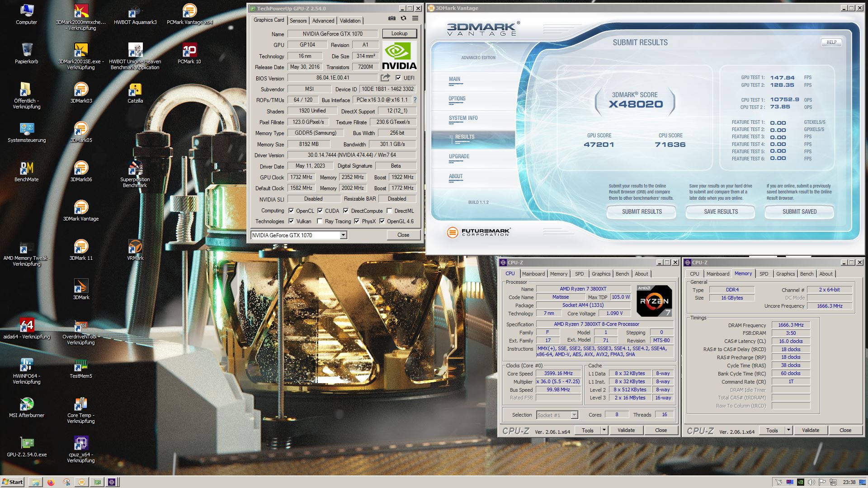Click the Close button in GPU-Z

tap(403, 235)
